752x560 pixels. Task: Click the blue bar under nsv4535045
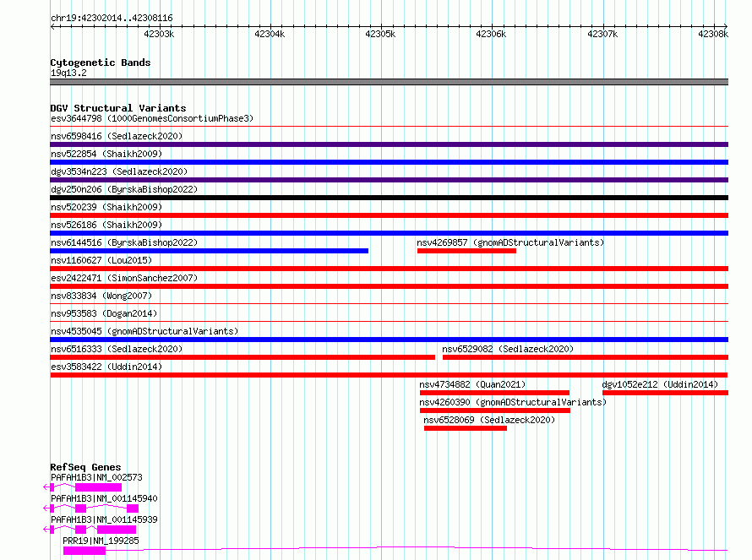[x=389, y=340]
